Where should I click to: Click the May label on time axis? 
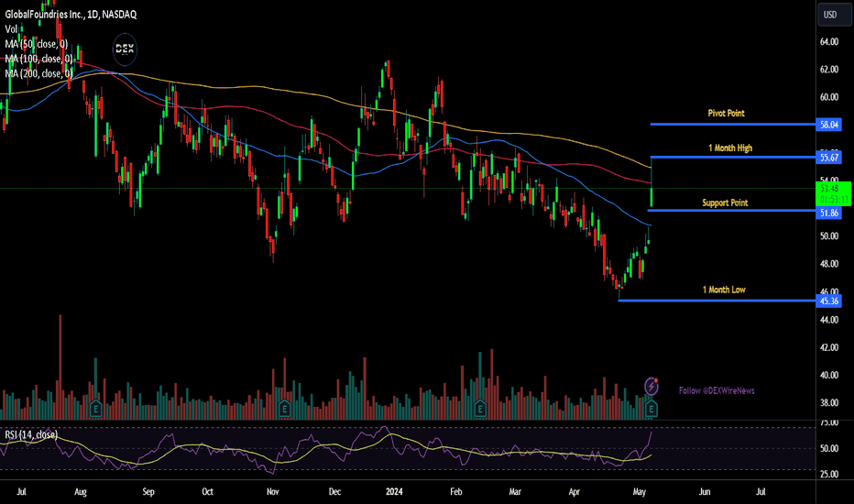coord(640,492)
